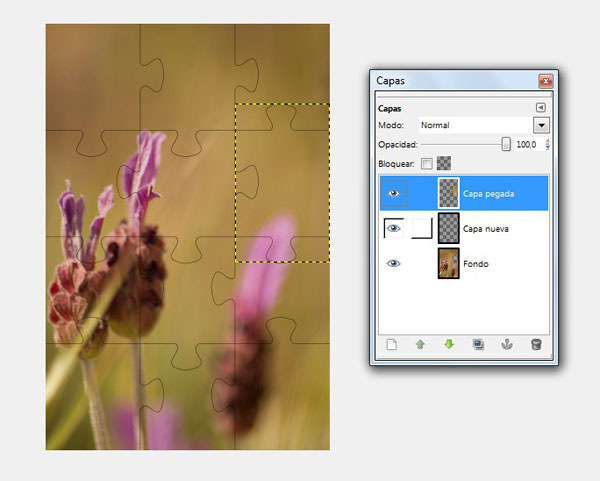This screenshot has height=481, width=600.
Task: Open the Modo dropdown arrow
Action: pyautogui.click(x=541, y=125)
